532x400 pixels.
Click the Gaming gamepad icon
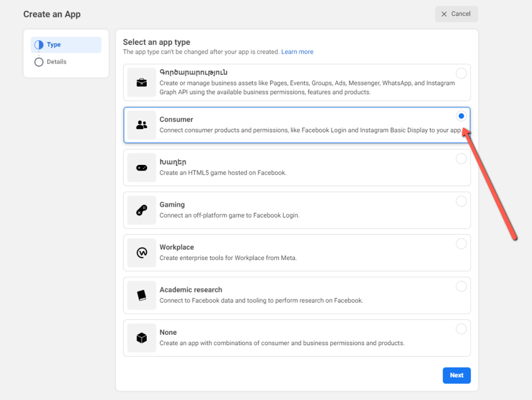[141, 210]
